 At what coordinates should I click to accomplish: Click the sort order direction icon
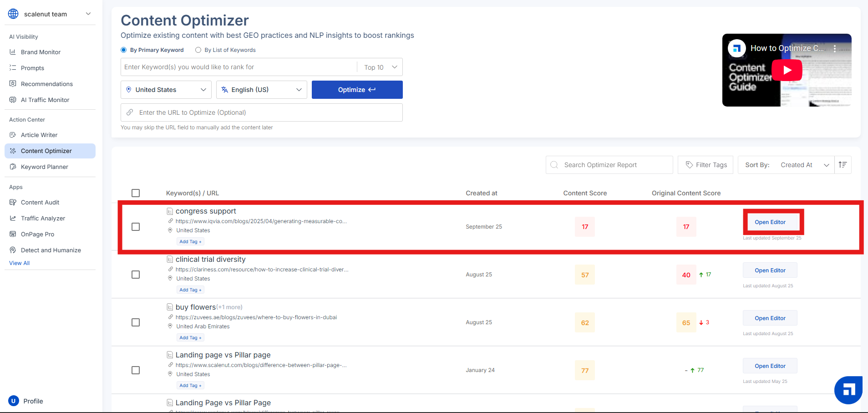(843, 165)
